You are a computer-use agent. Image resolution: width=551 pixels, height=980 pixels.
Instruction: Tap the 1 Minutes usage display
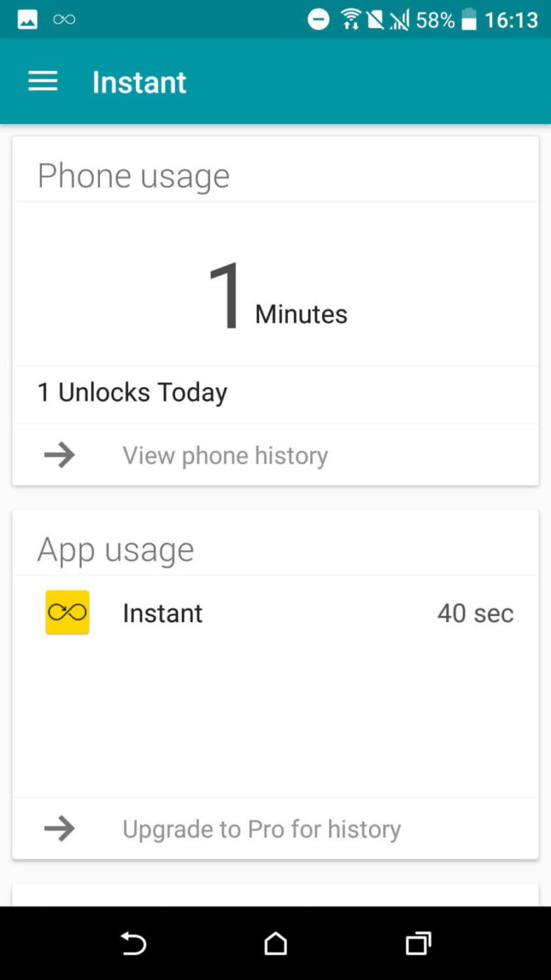coord(275,298)
